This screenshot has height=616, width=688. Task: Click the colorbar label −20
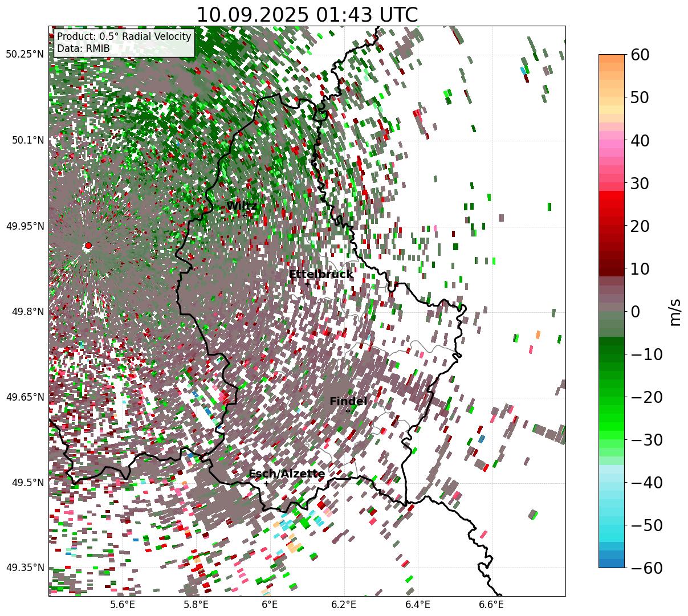pyautogui.click(x=646, y=397)
